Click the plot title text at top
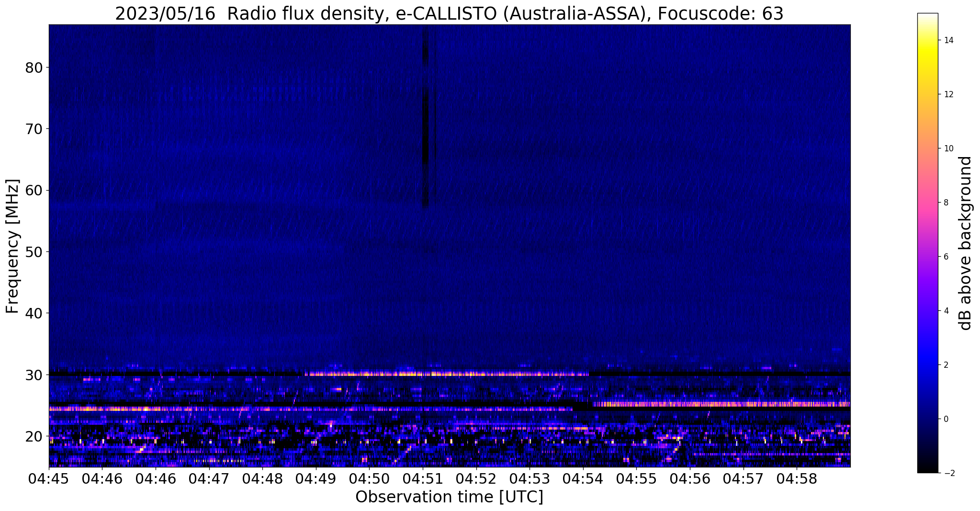Image resolution: width=980 pixels, height=511 pixels. click(449, 13)
